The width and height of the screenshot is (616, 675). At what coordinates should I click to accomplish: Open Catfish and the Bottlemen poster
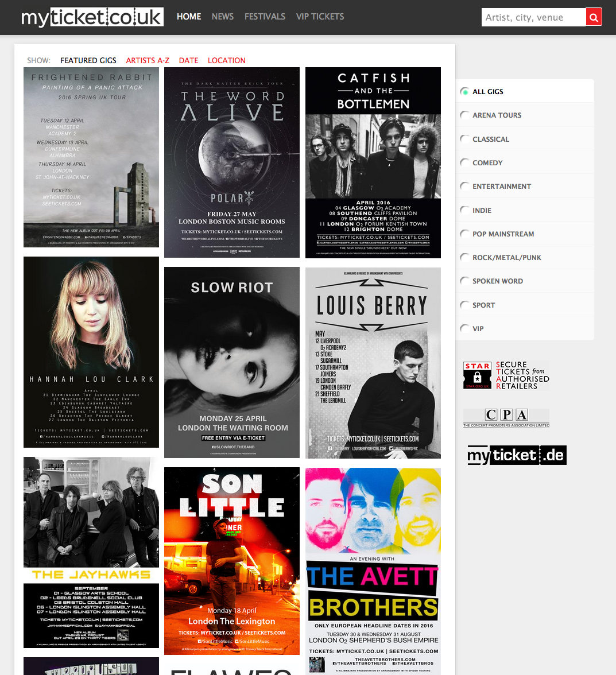tap(373, 163)
